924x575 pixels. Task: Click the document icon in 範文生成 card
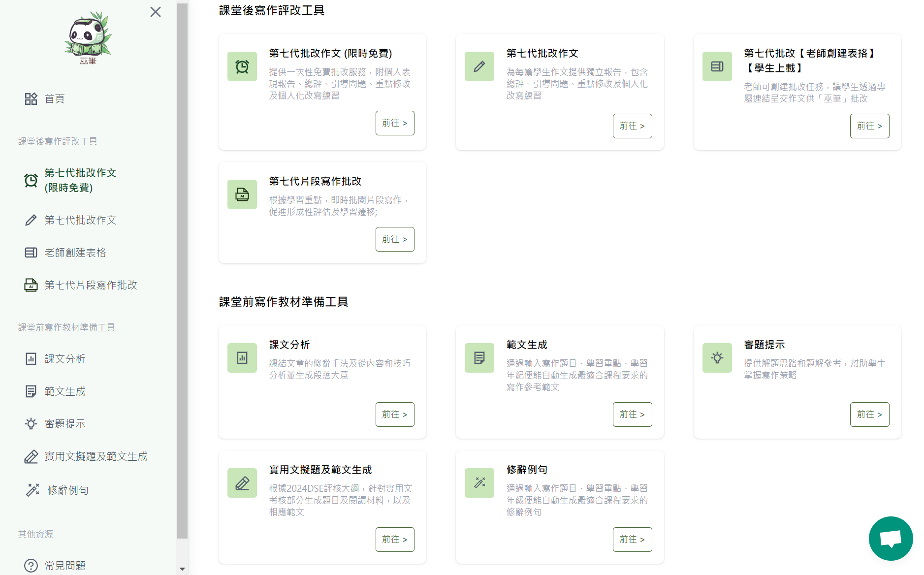tap(479, 358)
